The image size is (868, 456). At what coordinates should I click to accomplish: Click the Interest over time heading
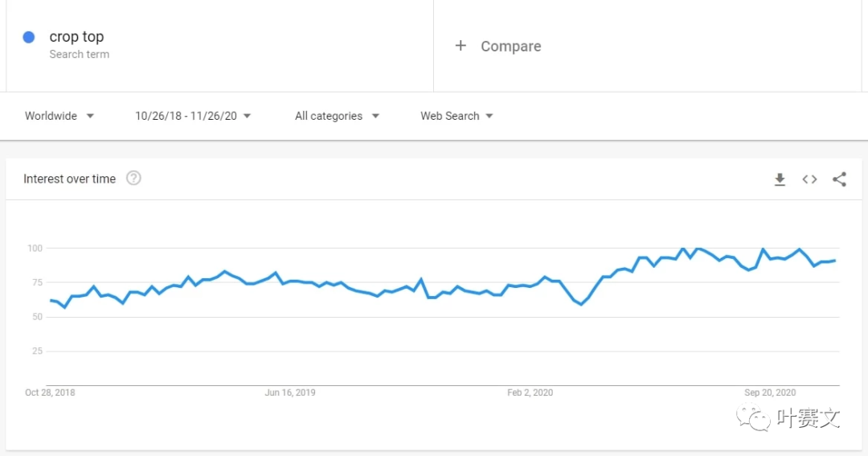(69, 179)
